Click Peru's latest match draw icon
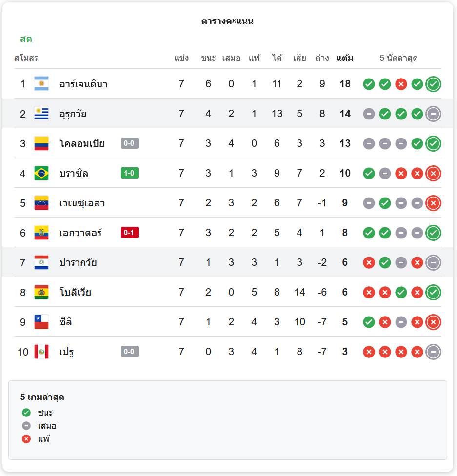 click(433, 352)
